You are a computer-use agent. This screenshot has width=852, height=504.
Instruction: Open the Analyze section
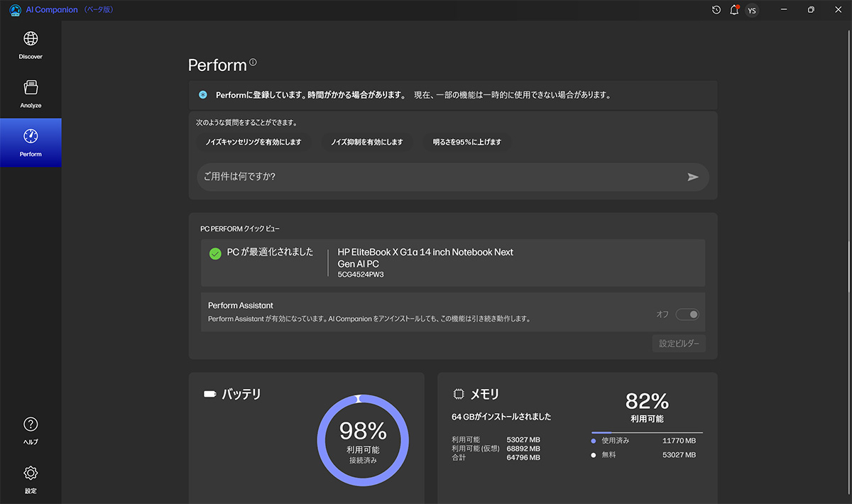point(31,94)
